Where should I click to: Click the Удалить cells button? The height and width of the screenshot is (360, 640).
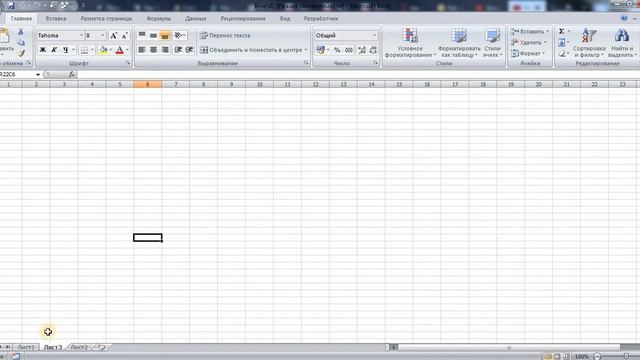528,42
